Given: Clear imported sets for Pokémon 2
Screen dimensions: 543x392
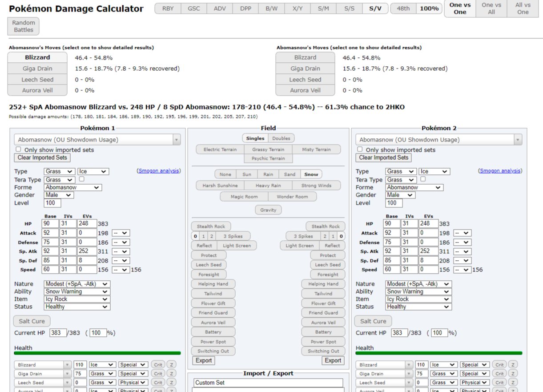Looking at the screenshot, I should [384, 158].
